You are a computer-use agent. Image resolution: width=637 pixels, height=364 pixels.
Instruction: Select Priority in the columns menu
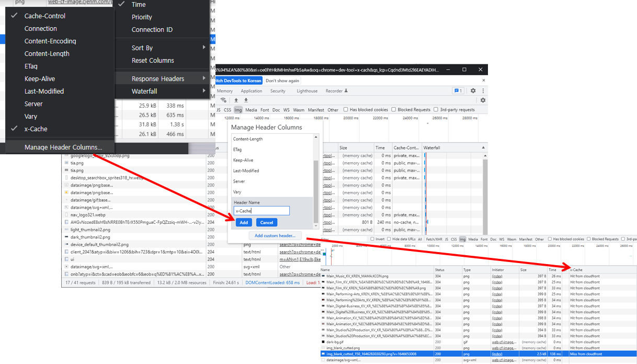[162, 17]
